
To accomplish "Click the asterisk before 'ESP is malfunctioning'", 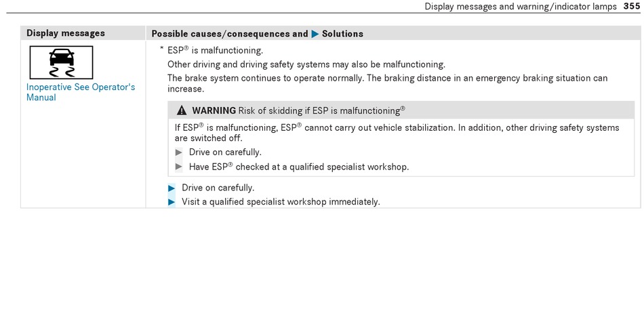I will coord(162,49).
